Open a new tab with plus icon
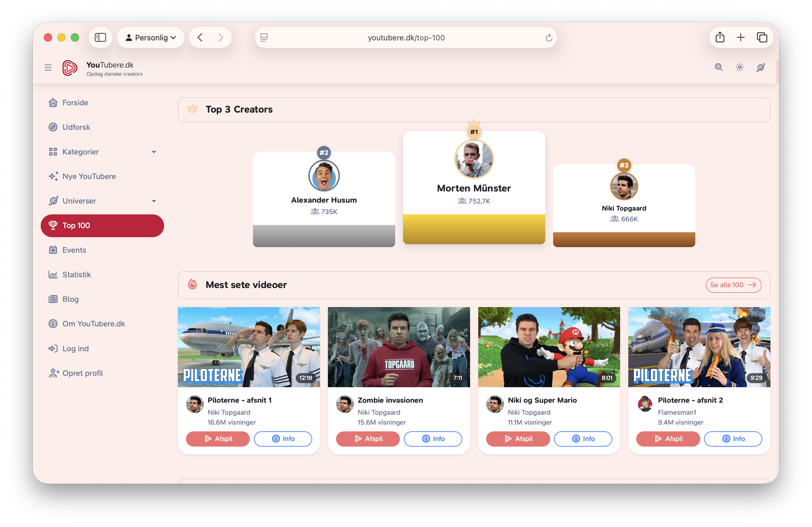812x527 pixels. tap(741, 37)
